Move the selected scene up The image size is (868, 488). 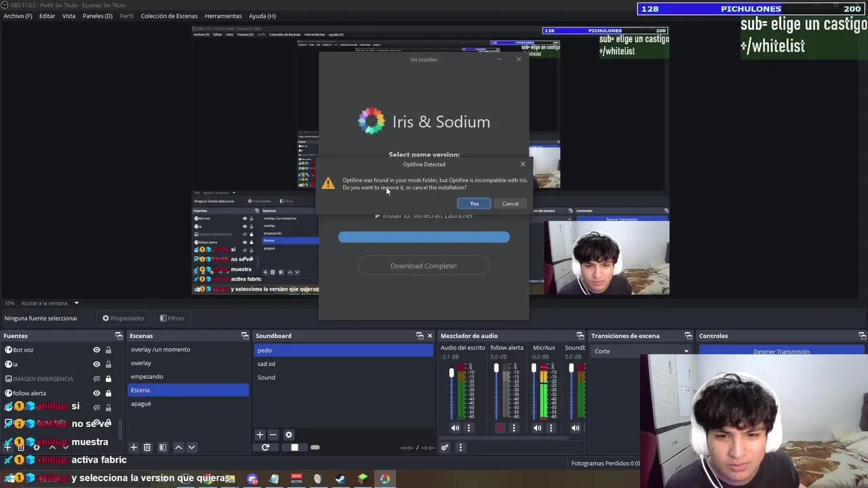tap(178, 447)
